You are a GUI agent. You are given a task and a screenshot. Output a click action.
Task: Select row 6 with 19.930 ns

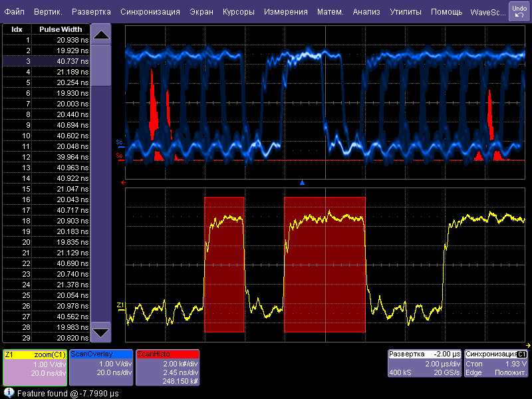click(46, 93)
